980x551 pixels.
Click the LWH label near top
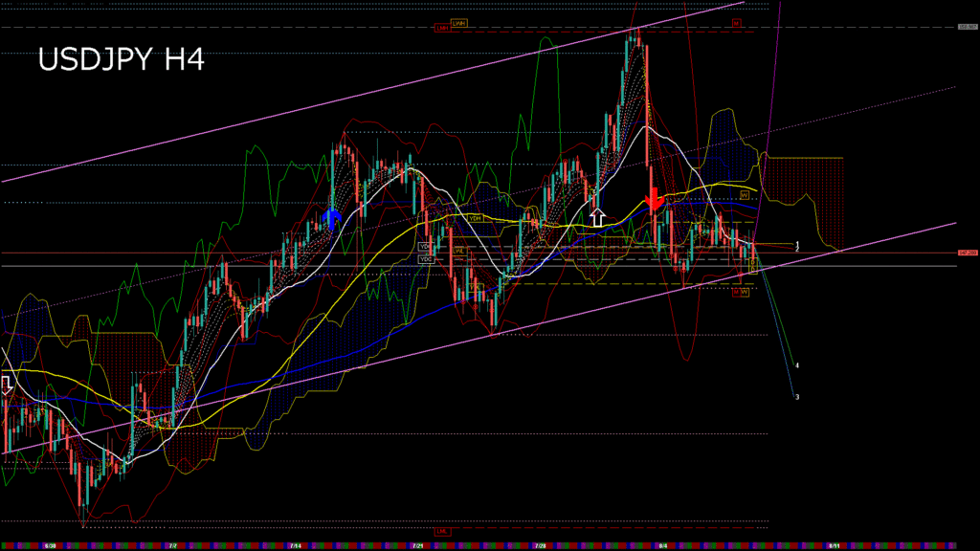[459, 22]
